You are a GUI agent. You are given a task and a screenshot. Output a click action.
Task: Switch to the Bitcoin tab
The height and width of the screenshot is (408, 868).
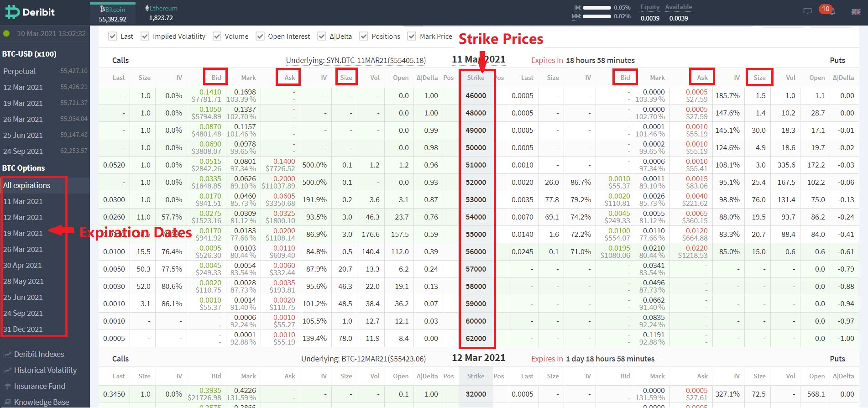[113, 14]
